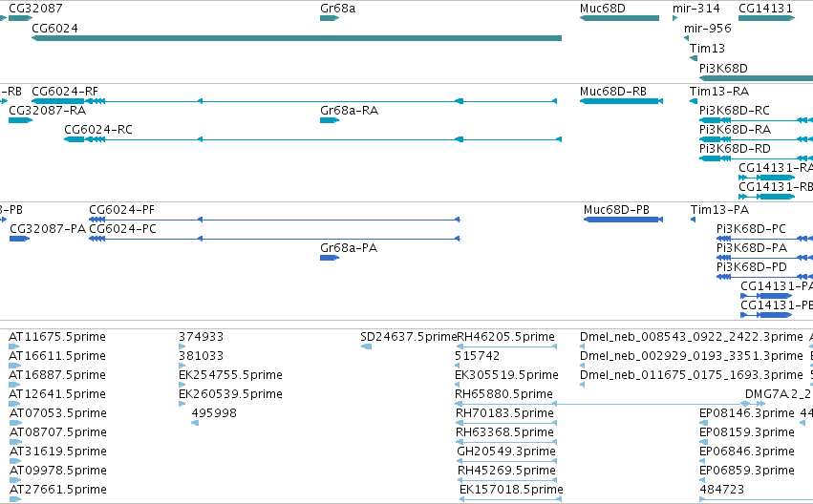Select the RH70183.5prime EST

point(506,423)
